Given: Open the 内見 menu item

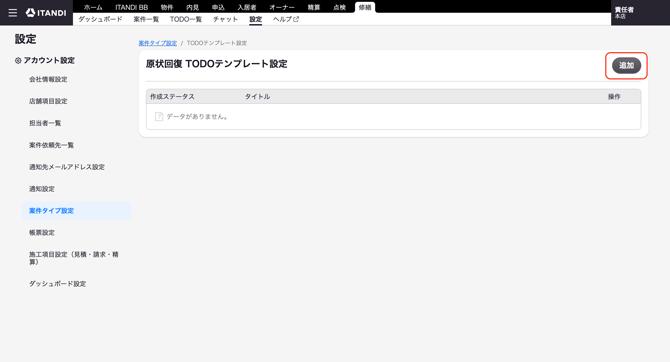Looking at the screenshot, I should [192, 7].
